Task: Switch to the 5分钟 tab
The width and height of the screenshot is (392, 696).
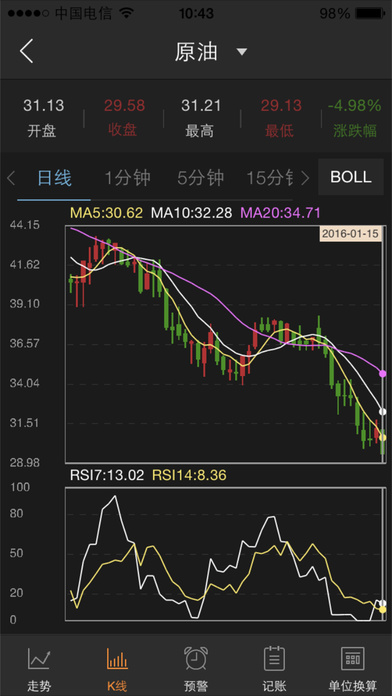Action: tap(201, 178)
